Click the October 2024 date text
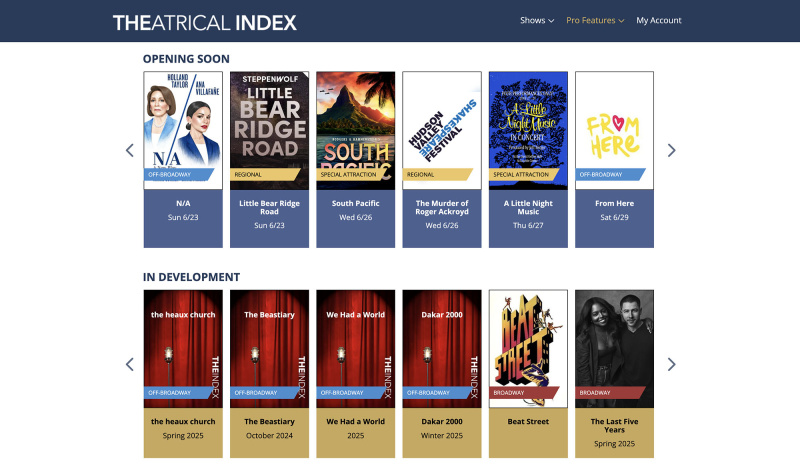The width and height of the screenshot is (800, 471). coord(269,436)
